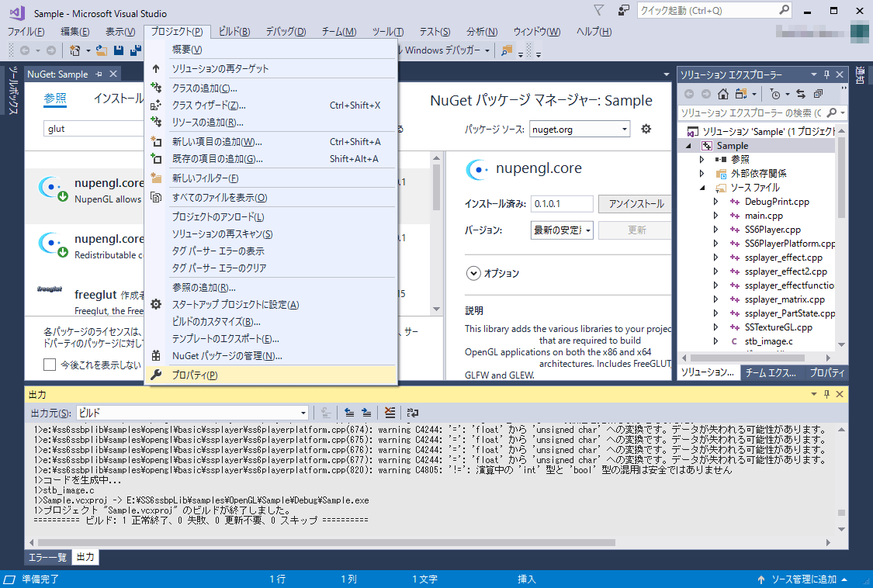Click the Go to Next Message icon
Image resolution: width=873 pixels, height=588 pixels.
point(366,413)
